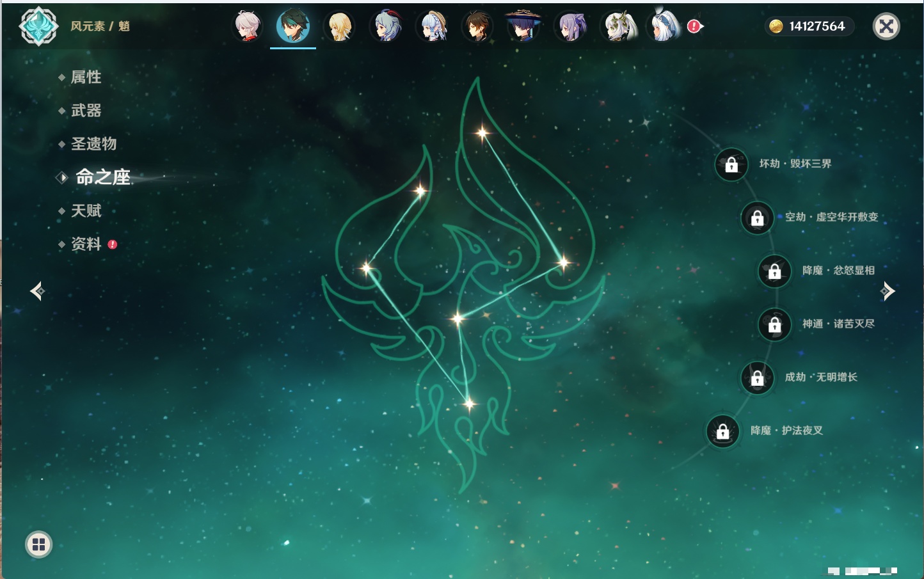
Task: Switch to Wanderer's wide-hat avatar
Action: 523,26
